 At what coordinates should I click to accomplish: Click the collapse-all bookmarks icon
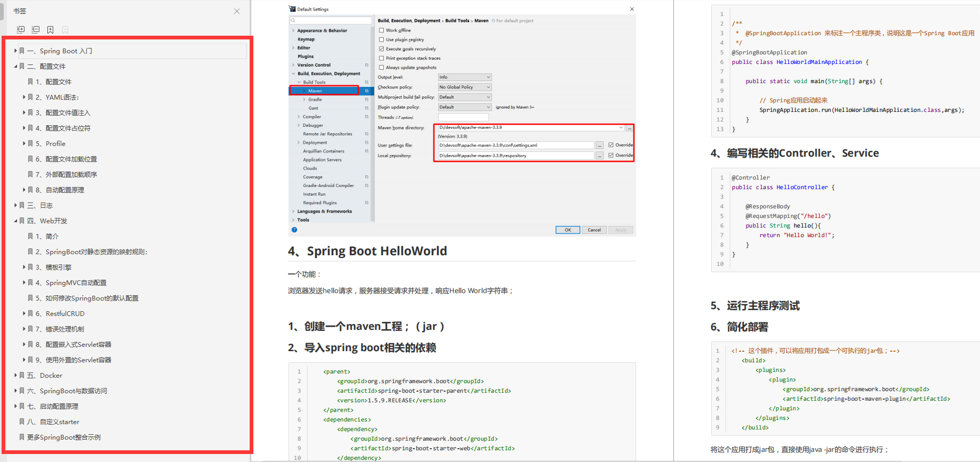tap(36, 30)
